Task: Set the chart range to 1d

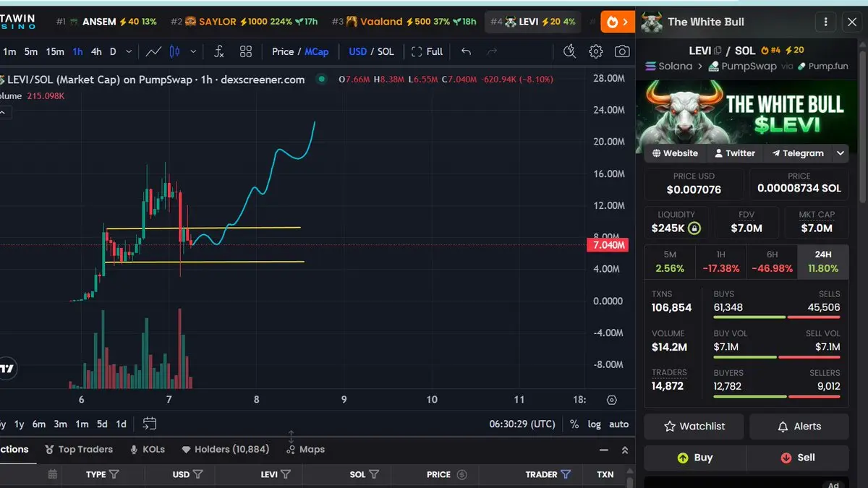Action: (x=122, y=424)
